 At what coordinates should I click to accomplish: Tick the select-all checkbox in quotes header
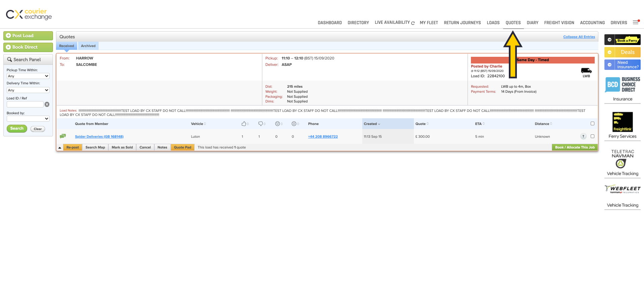click(592, 124)
